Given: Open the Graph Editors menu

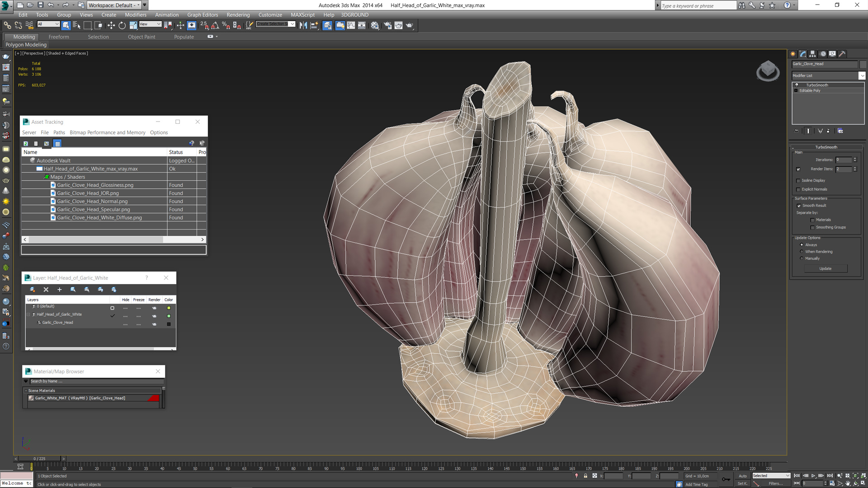Looking at the screenshot, I should 203,15.
